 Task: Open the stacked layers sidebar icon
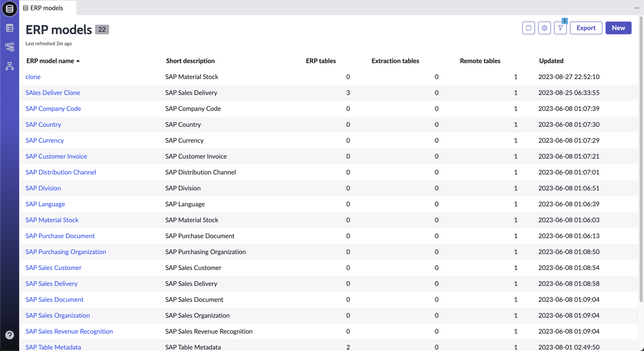click(x=10, y=47)
